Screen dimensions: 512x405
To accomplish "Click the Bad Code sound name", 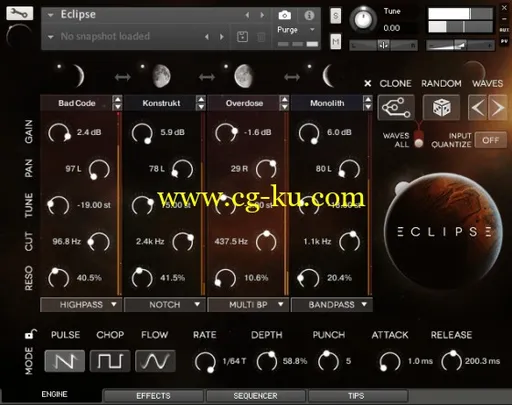I will 77,103.
